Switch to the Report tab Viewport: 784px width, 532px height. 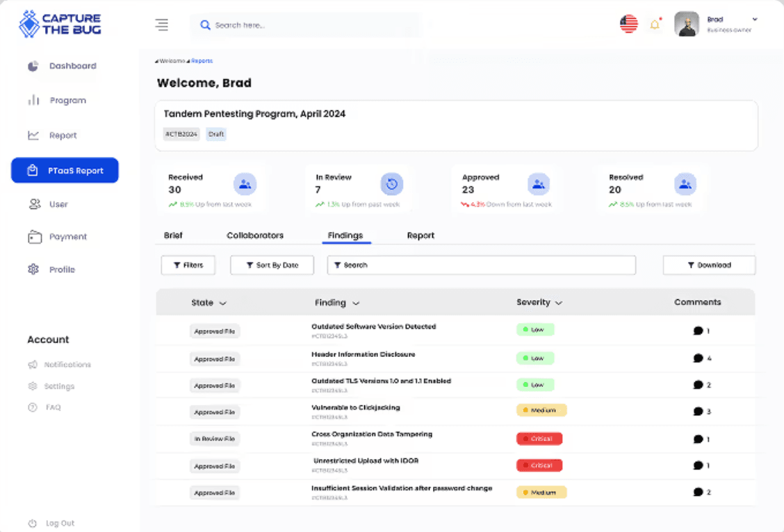[x=420, y=235]
